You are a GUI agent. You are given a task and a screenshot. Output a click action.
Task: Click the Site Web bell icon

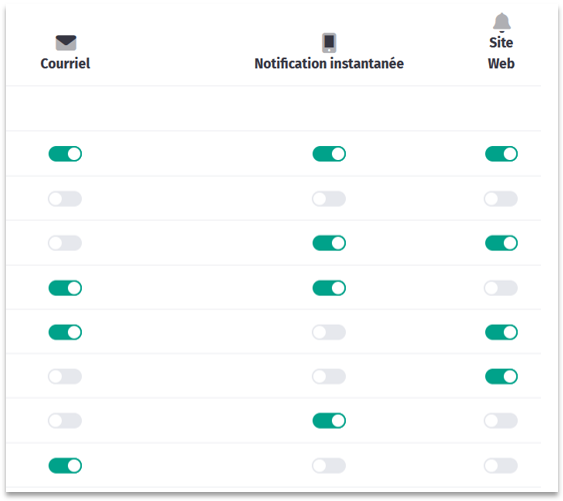[502, 22]
